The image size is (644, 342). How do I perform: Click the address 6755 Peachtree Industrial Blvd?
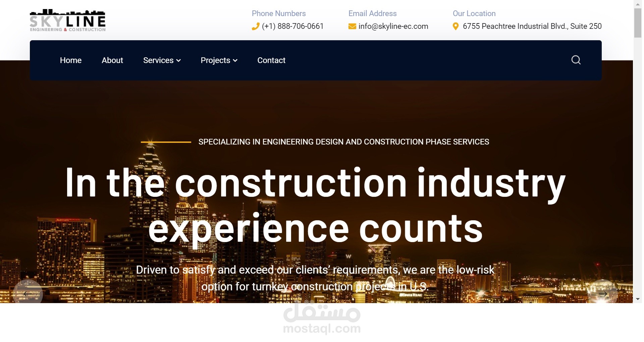[532, 26]
